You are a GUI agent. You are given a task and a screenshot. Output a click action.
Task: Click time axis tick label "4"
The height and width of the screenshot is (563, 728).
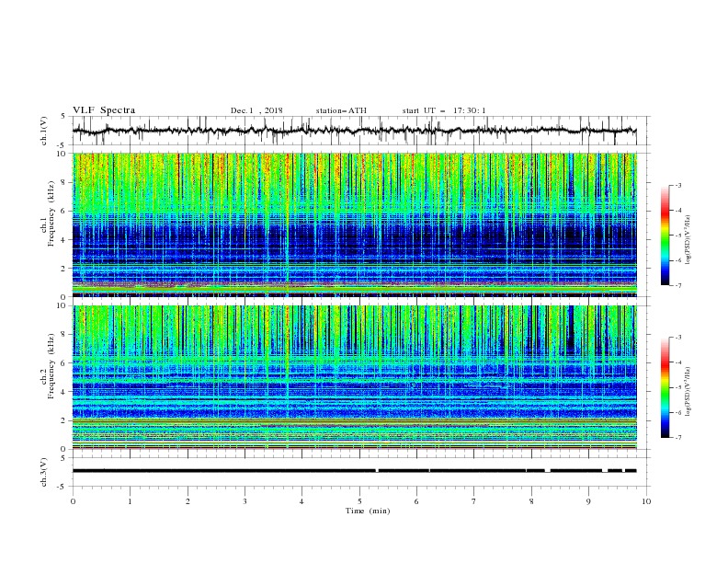click(x=301, y=501)
